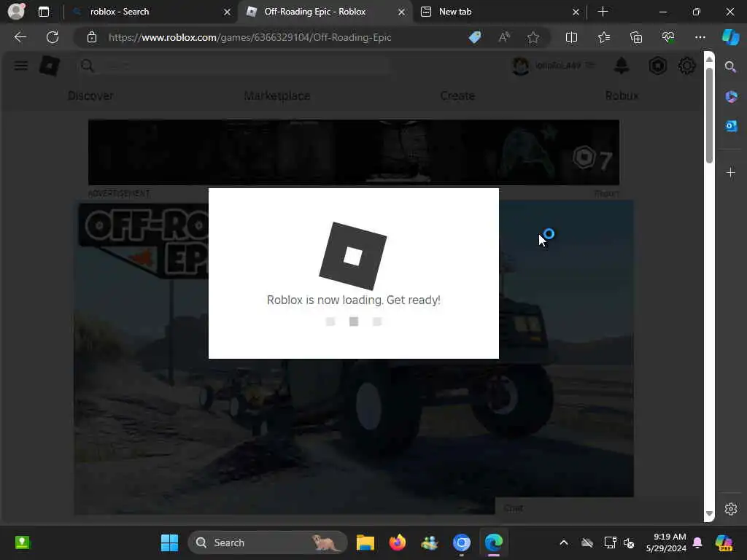Click the address bar URL
This screenshot has height=560, width=747.
249,37
